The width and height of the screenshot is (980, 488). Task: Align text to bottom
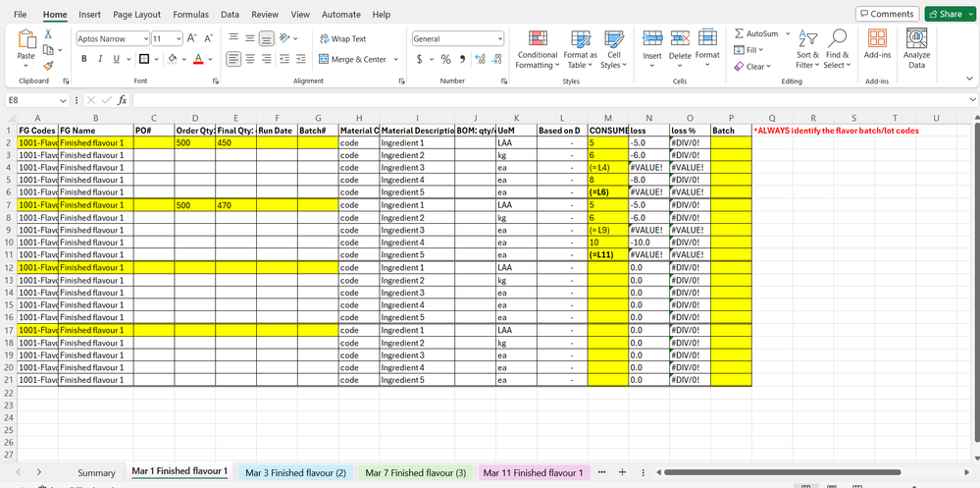[267, 39]
